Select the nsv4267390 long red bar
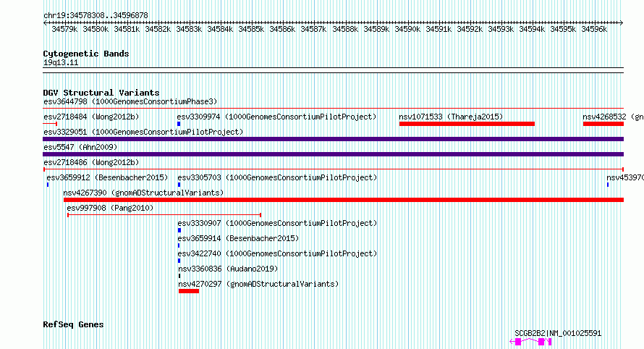The image size is (644, 349). click(x=344, y=200)
